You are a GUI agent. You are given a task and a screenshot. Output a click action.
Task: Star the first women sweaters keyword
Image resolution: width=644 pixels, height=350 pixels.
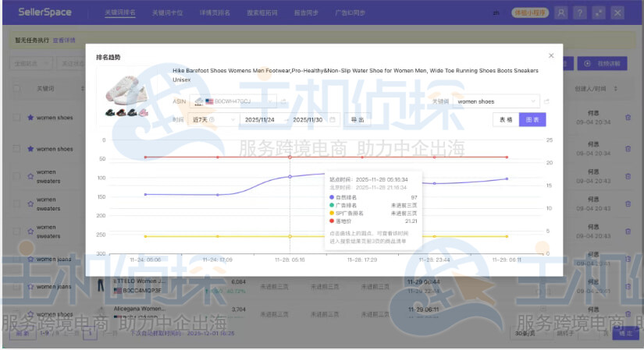[30, 176]
